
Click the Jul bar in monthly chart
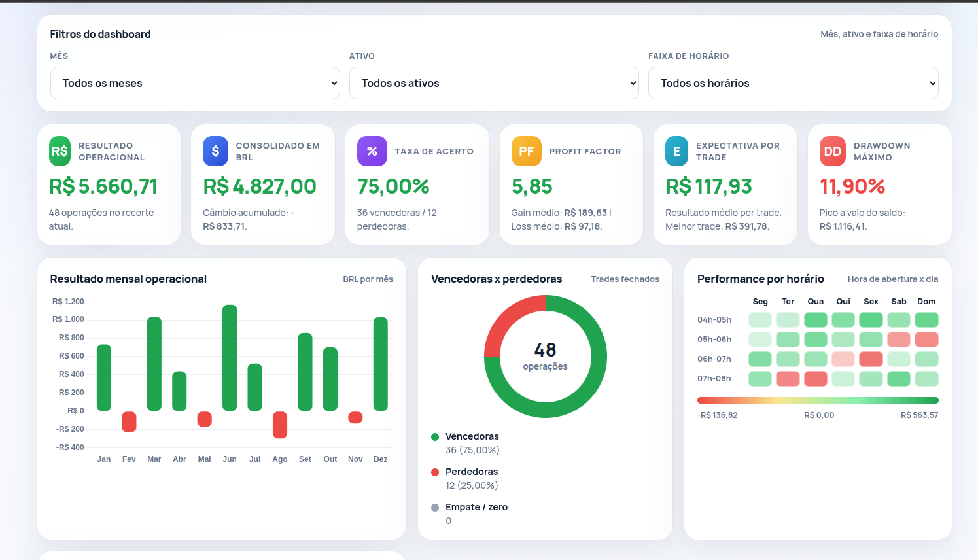pos(255,387)
